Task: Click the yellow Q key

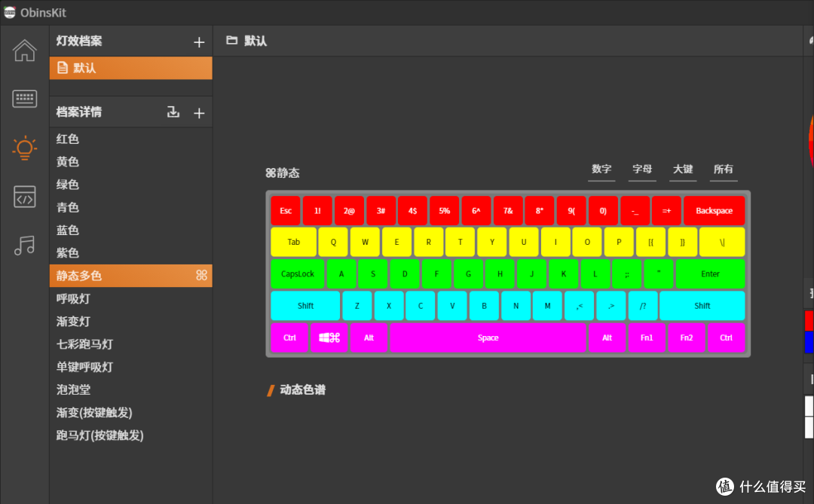Action: point(333,242)
